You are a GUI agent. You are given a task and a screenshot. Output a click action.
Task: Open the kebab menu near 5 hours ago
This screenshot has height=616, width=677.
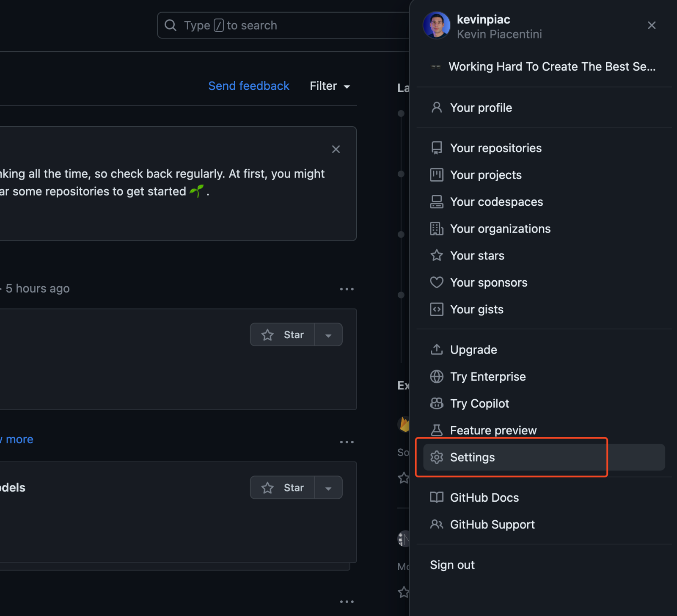(347, 289)
